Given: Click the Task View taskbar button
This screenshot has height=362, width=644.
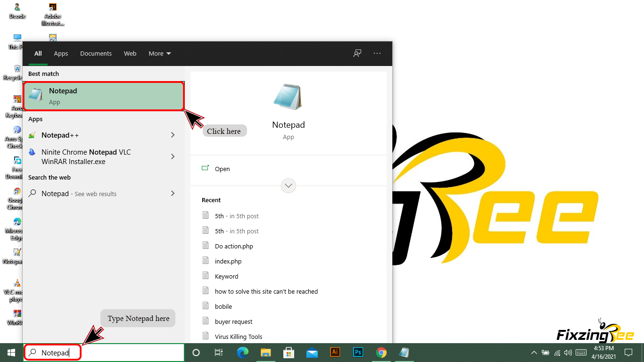Looking at the screenshot, I should 219,352.
